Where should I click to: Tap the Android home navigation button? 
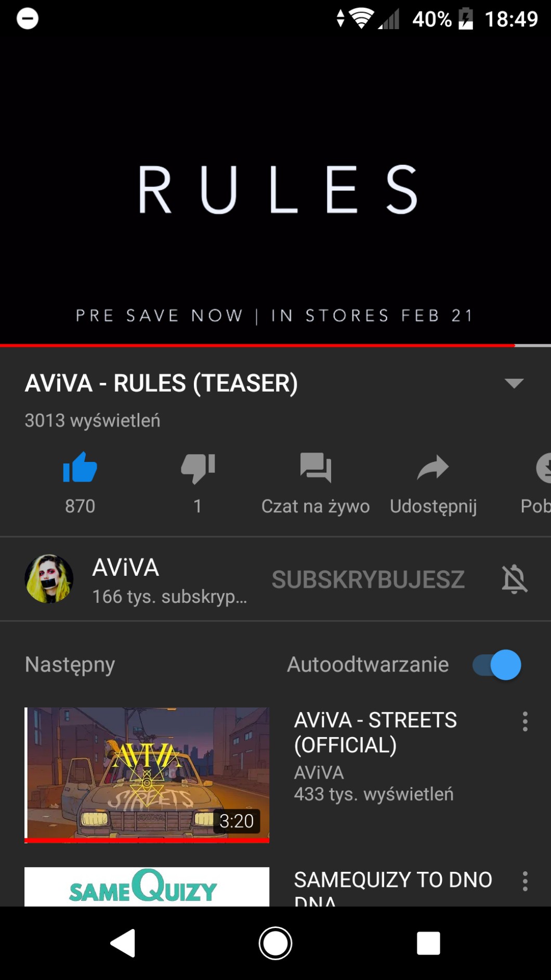point(275,943)
